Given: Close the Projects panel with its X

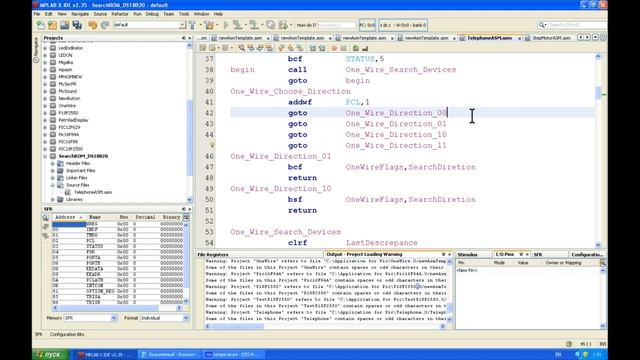Looking at the screenshot, I should pyautogui.click(x=189, y=38).
